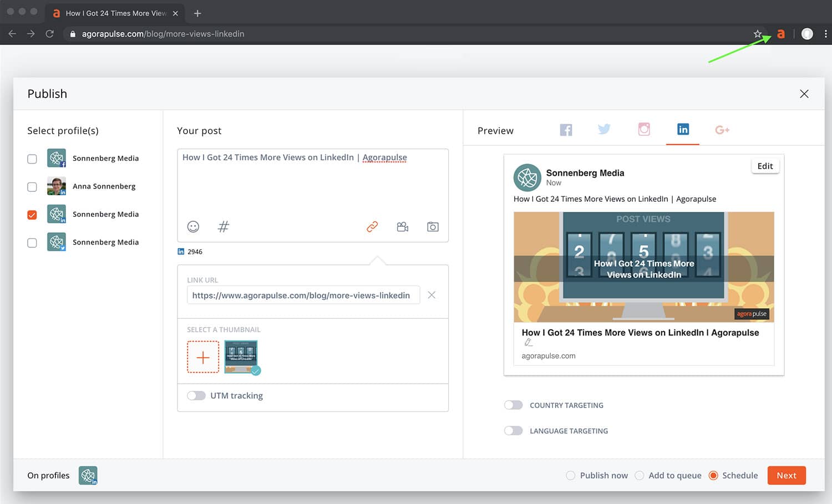The width and height of the screenshot is (832, 504).
Task: Click the browser address bar
Action: [x=410, y=34]
